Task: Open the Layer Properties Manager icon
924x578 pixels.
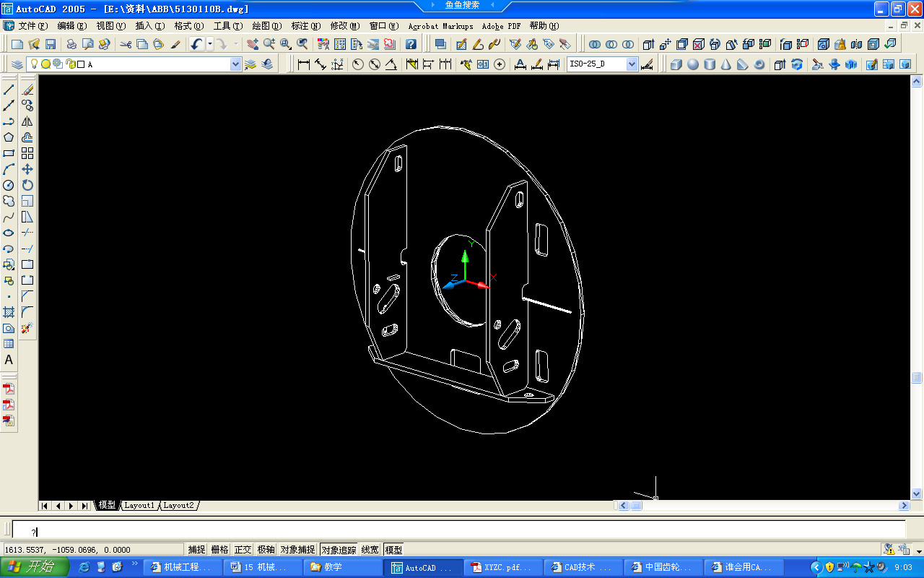Action: [17, 64]
